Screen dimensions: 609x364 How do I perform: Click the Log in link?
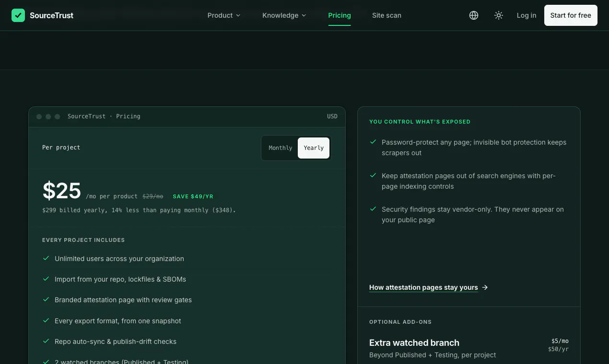[x=527, y=15]
